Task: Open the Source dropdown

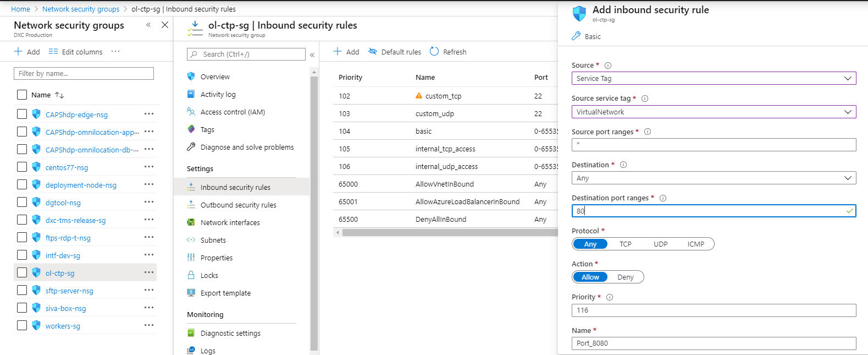Action: [714, 79]
